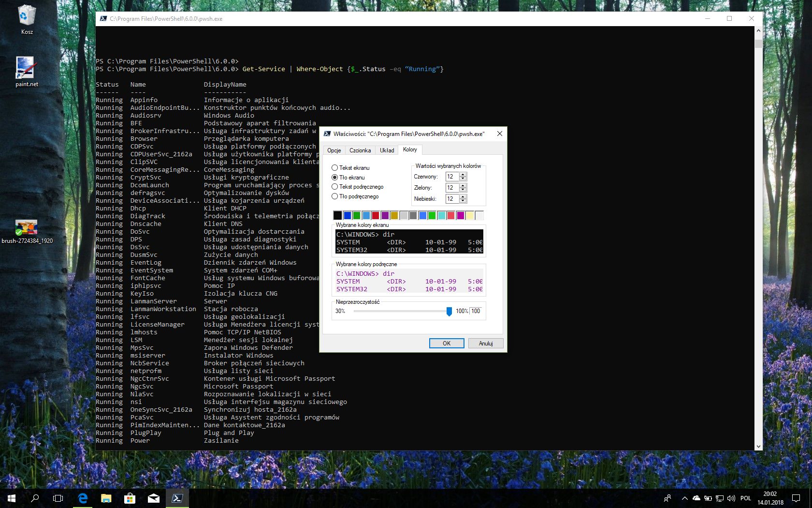This screenshot has width=812, height=508.
Task: Open Mail app from taskbar
Action: (x=153, y=498)
